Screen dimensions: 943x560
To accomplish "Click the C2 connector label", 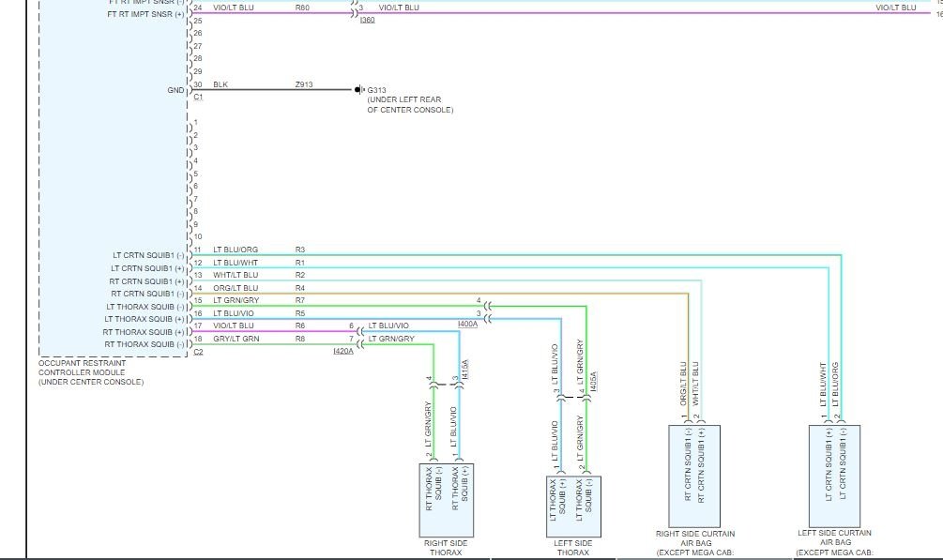I will point(199,352).
